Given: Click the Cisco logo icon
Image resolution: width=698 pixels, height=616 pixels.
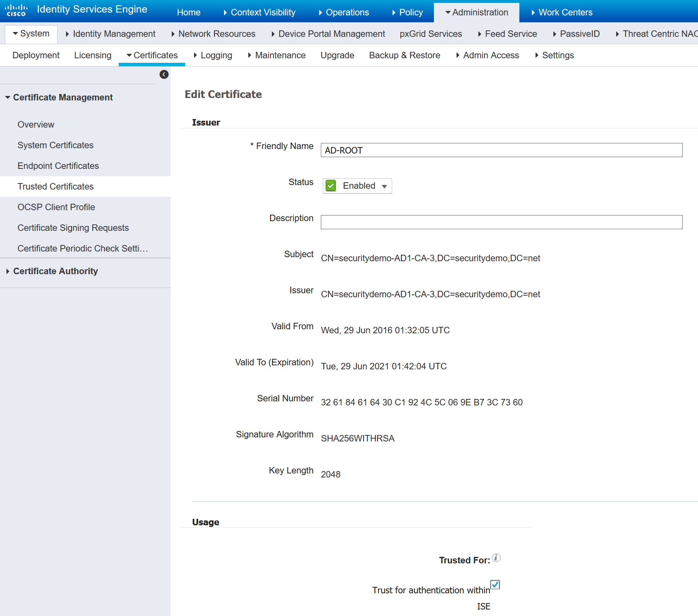Looking at the screenshot, I should (16, 10).
